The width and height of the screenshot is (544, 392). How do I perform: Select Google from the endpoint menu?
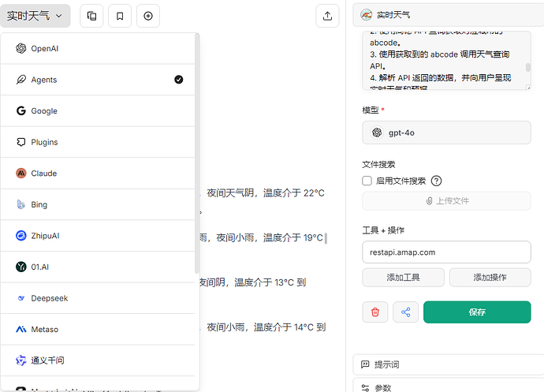tap(98, 110)
